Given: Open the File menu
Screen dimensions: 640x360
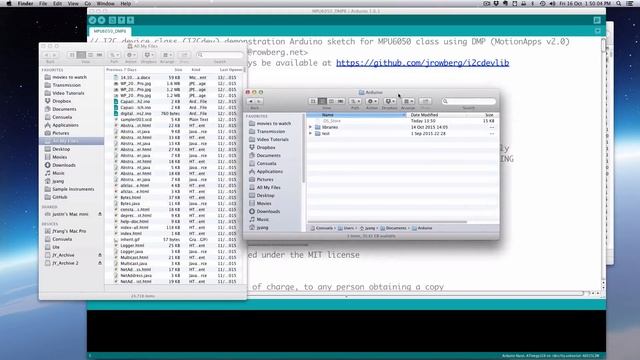Looking at the screenshot, I should coord(43,3).
